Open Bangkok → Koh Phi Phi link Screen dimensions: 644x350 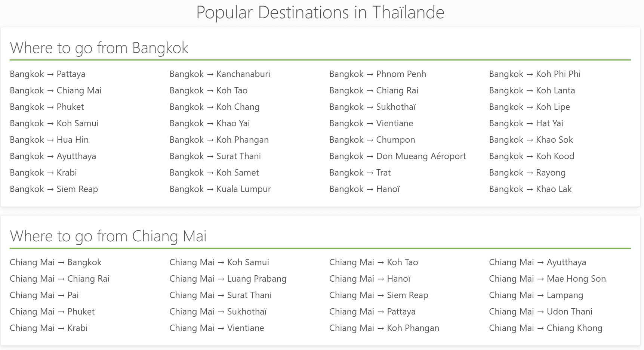(534, 74)
